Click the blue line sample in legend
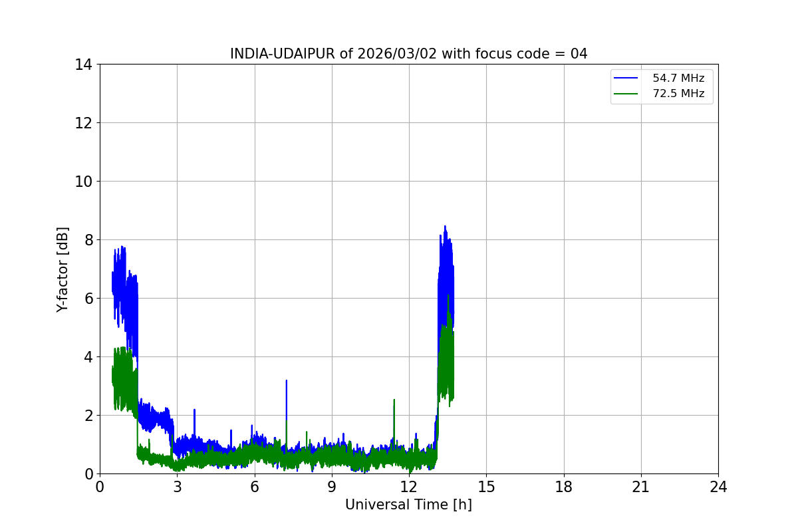 click(x=626, y=78)
